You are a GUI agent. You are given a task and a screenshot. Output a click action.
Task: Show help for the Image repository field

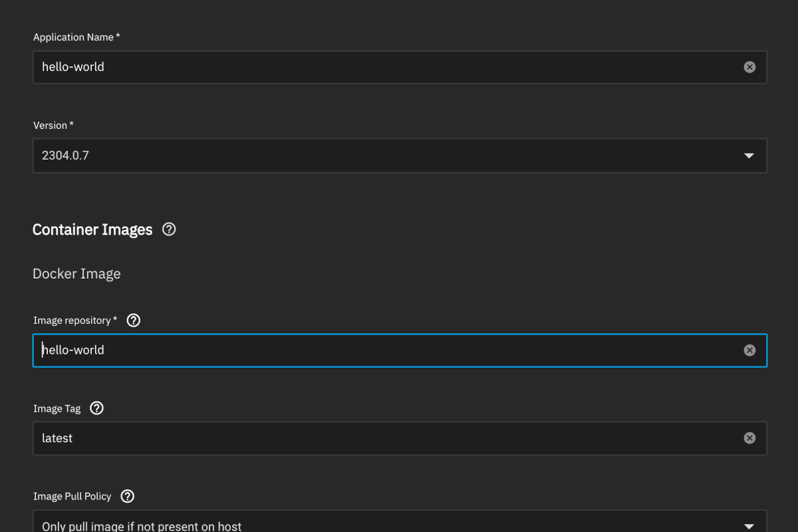tap(134, 321)
